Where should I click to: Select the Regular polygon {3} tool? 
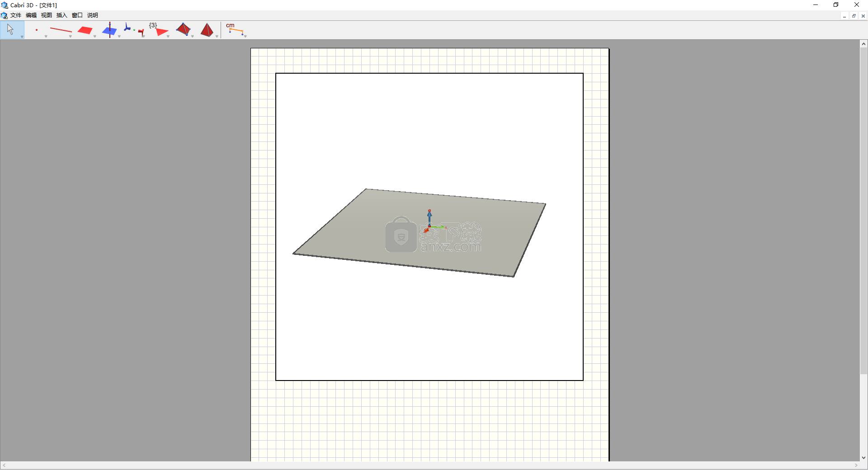(158, 30)
